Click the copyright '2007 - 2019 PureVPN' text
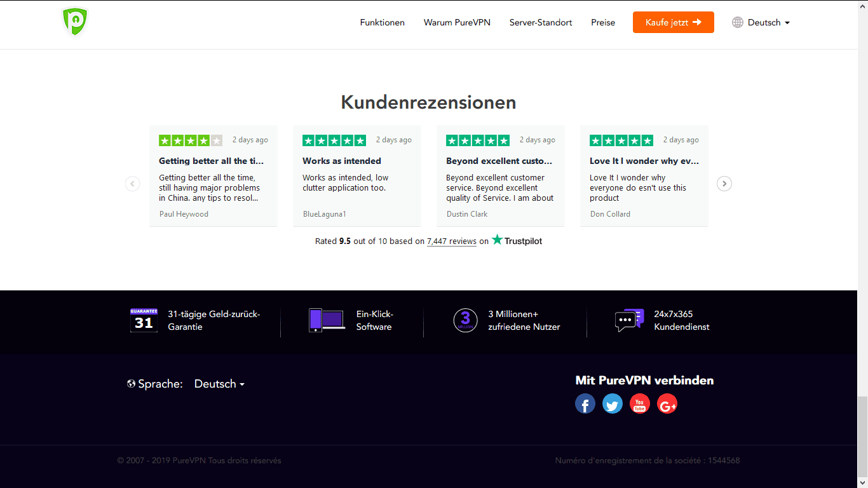Viewport: 868px width, 488px height. point(199,461)
